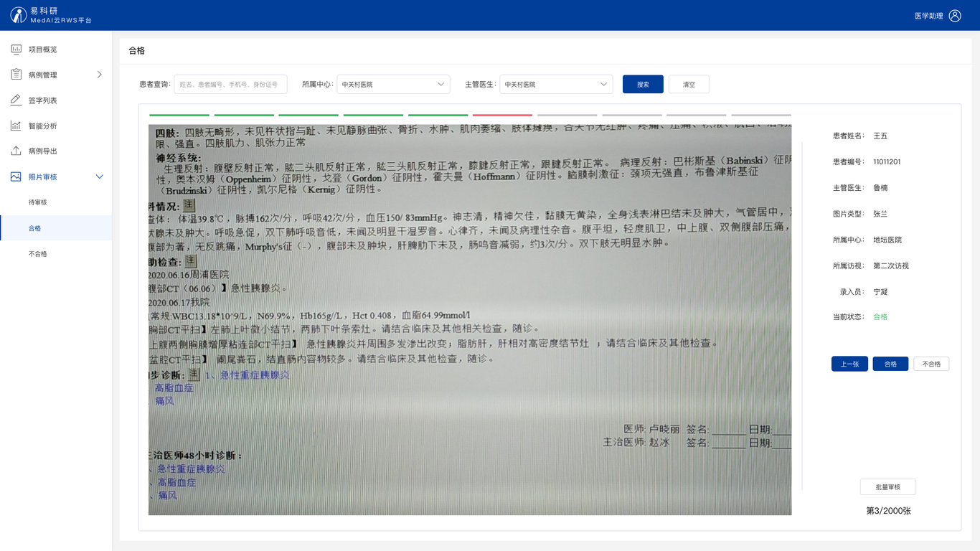Viewport: 980px width, 551px height.
Task: Click patient name 王五
Action: tap(880, 136)
